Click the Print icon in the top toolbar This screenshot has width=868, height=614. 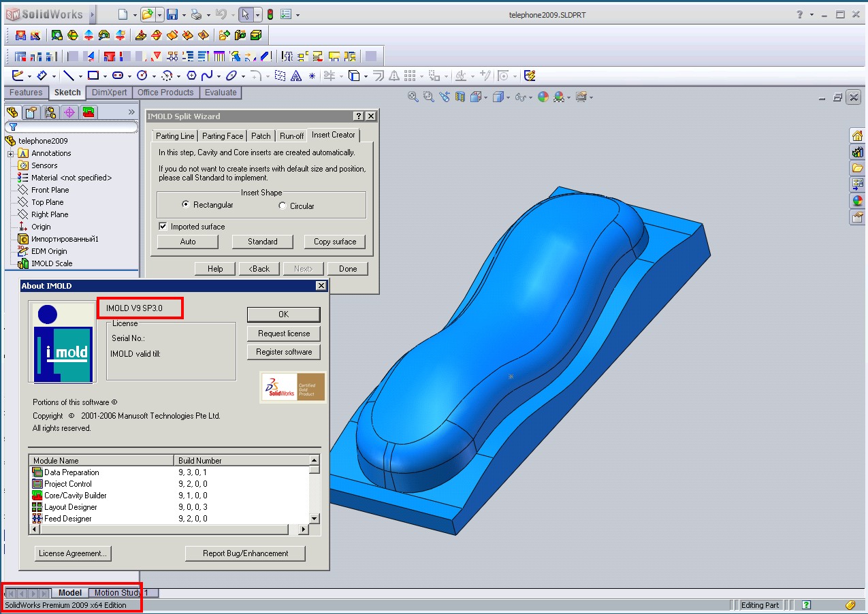(196, 14)
